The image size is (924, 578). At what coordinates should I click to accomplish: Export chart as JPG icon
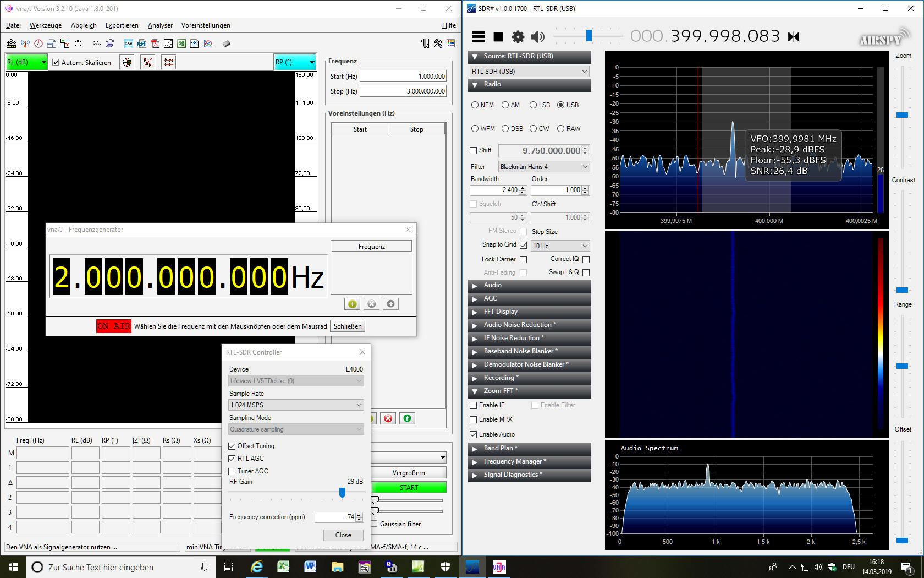pyautogui.click(x=141, y=43)
